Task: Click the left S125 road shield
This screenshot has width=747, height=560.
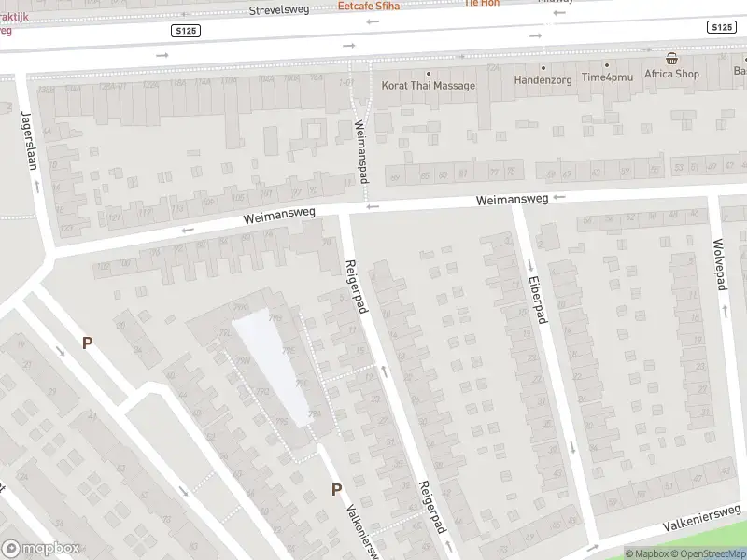Action: click(186, 31)
